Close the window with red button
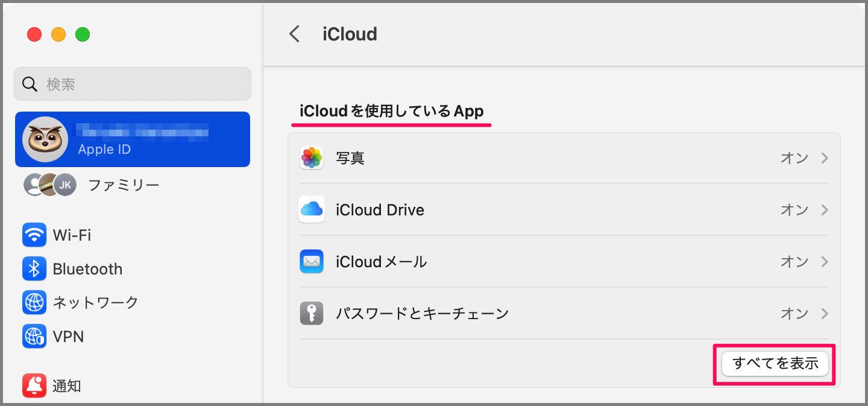Image resolution: width=868 pixels, height=406 pixels. [x=34, y=34]
